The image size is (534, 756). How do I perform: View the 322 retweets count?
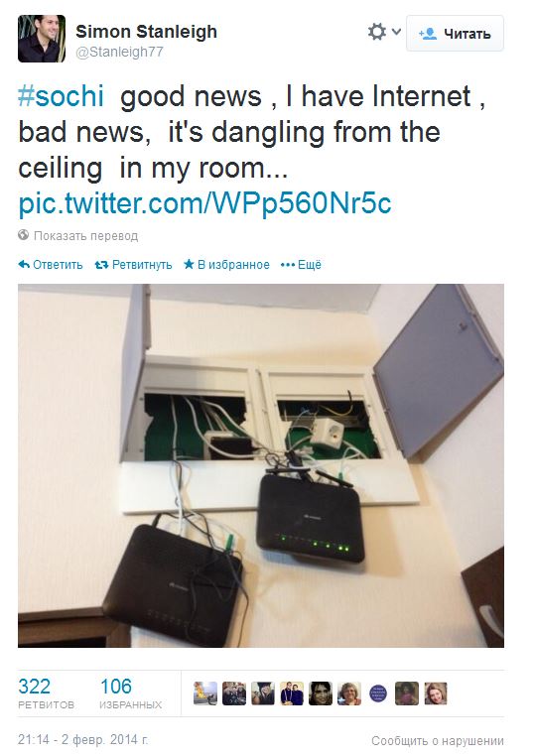[46, 693]
